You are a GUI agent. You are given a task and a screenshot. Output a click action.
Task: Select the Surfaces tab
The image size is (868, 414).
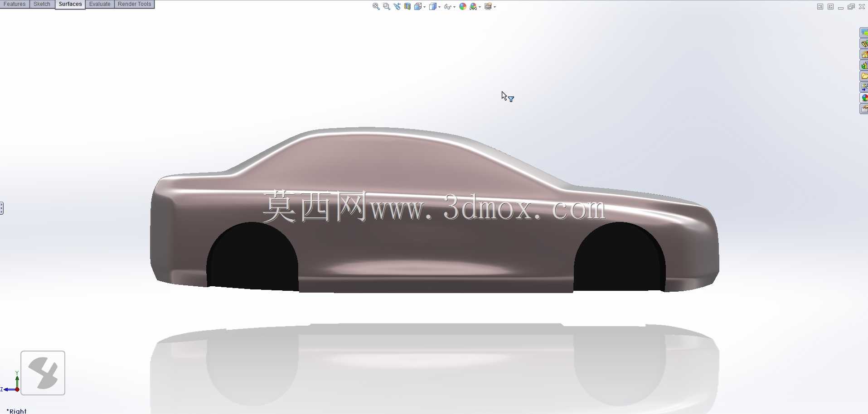pos(70,4)
